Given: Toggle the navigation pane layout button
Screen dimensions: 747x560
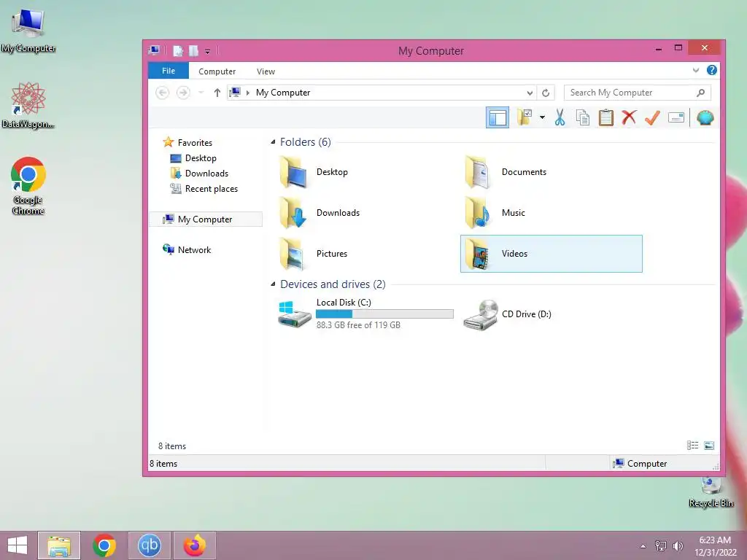Looking at the screenshot, I should [498, 117].
